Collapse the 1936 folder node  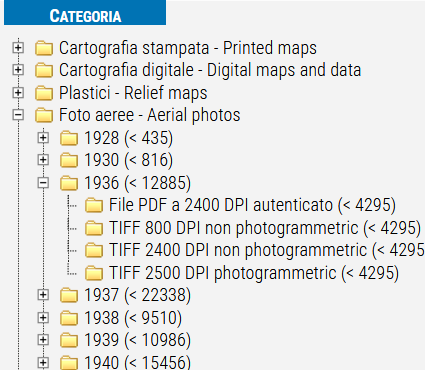pyautogui.click(x=43, y=183)
